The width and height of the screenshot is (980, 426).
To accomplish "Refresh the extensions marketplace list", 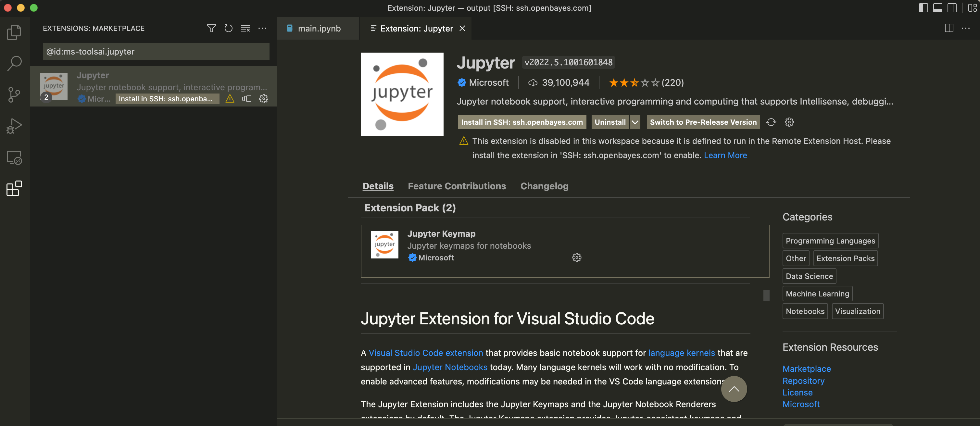I will 228,28.
